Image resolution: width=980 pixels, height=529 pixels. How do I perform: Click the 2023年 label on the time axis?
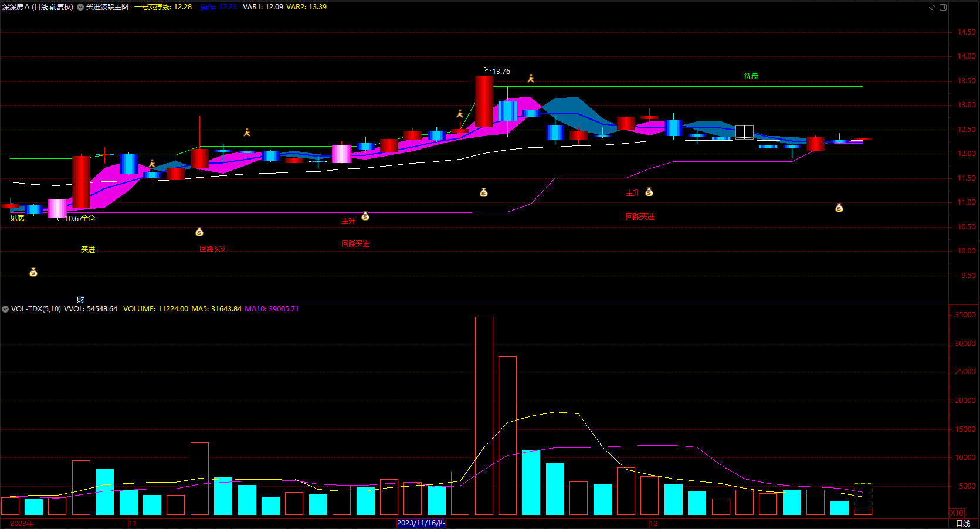pyautogui.click(x=22, y=524)
